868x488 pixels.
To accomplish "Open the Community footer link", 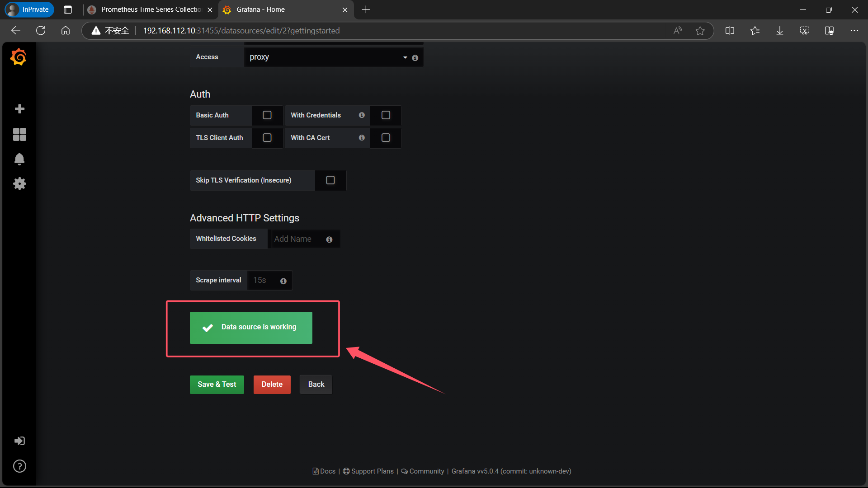I will click(x=426, y=471).
